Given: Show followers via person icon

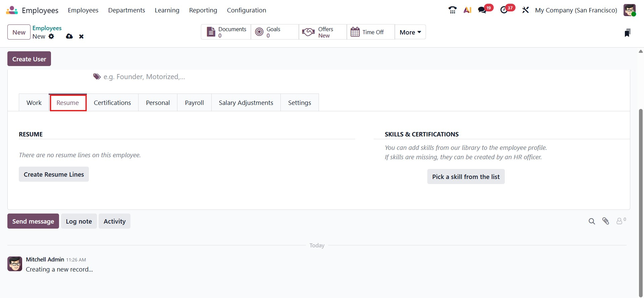Looking at the screenshot, I should point(620,221).
